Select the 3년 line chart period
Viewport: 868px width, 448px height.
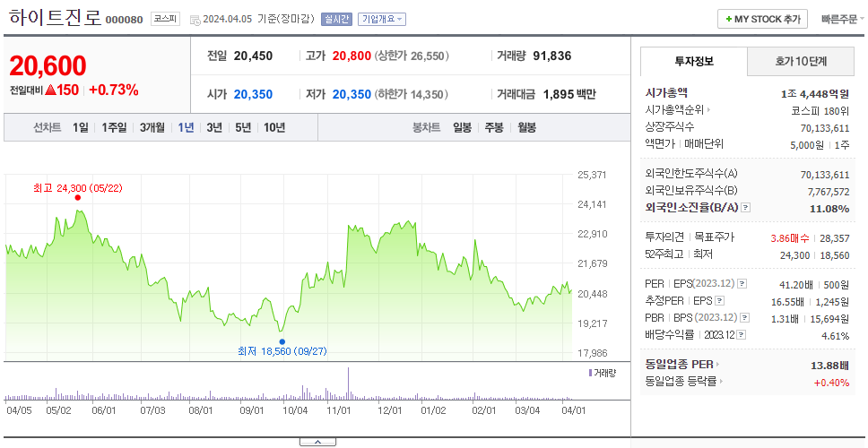[214, 128]
